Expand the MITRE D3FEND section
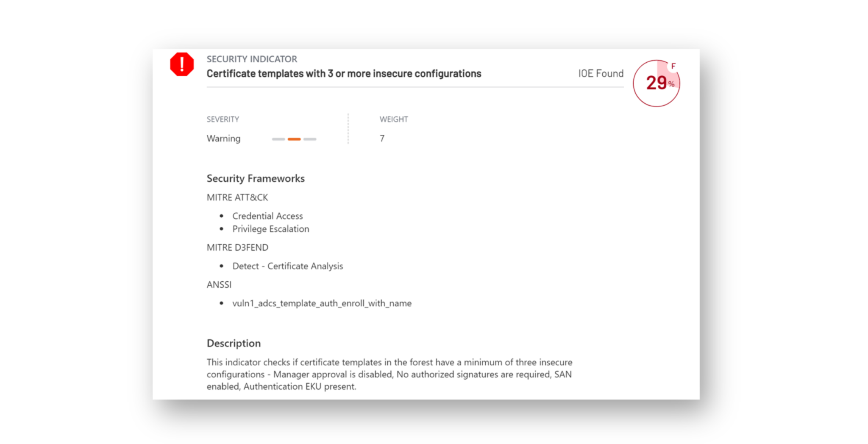Screen dimensions: 868x444 (237, 247)
